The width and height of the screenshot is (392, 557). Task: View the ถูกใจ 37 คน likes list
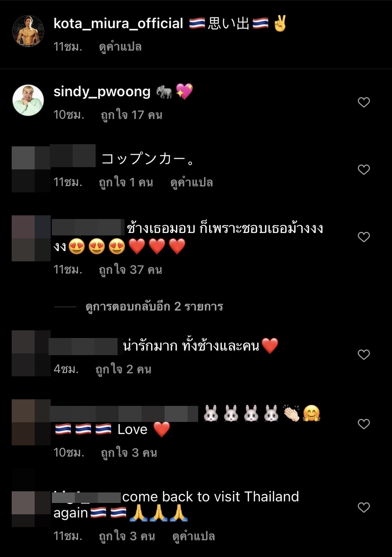tap(130, 270)
